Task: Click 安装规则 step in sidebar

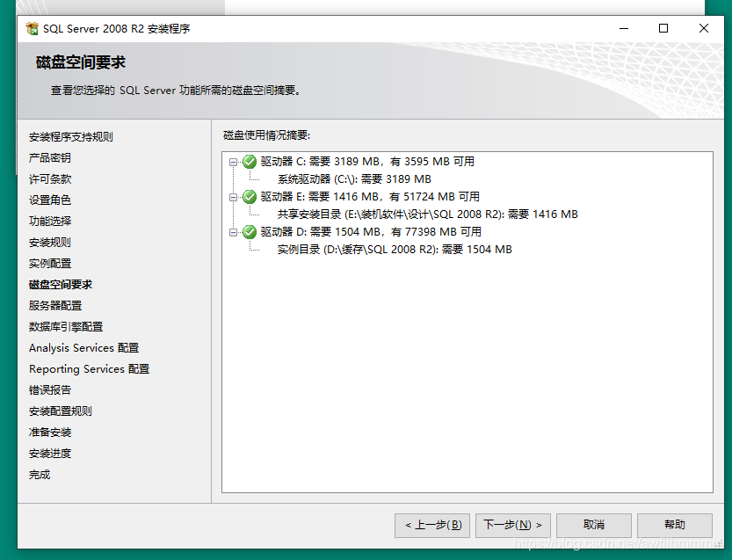Action: (50, 243)
